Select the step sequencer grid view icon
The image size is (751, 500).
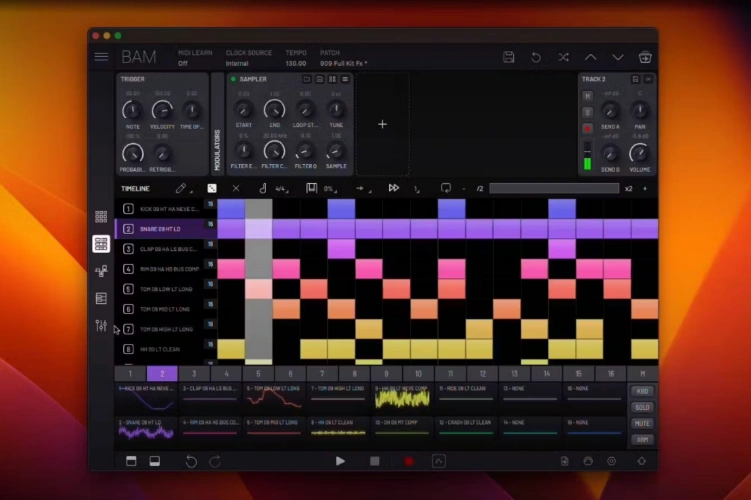pyautogui.click(x=101, y=244)
